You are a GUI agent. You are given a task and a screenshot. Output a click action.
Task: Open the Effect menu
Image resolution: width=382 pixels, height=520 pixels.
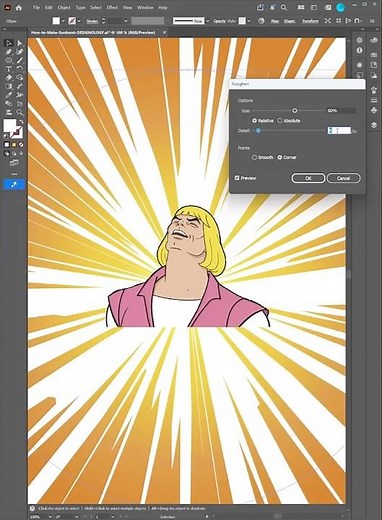(112, 7)
